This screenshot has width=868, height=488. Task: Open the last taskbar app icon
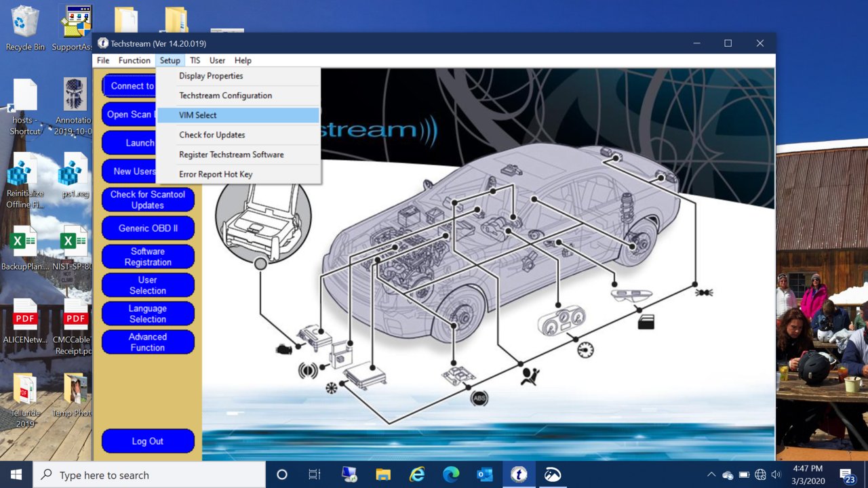point(553,474)
